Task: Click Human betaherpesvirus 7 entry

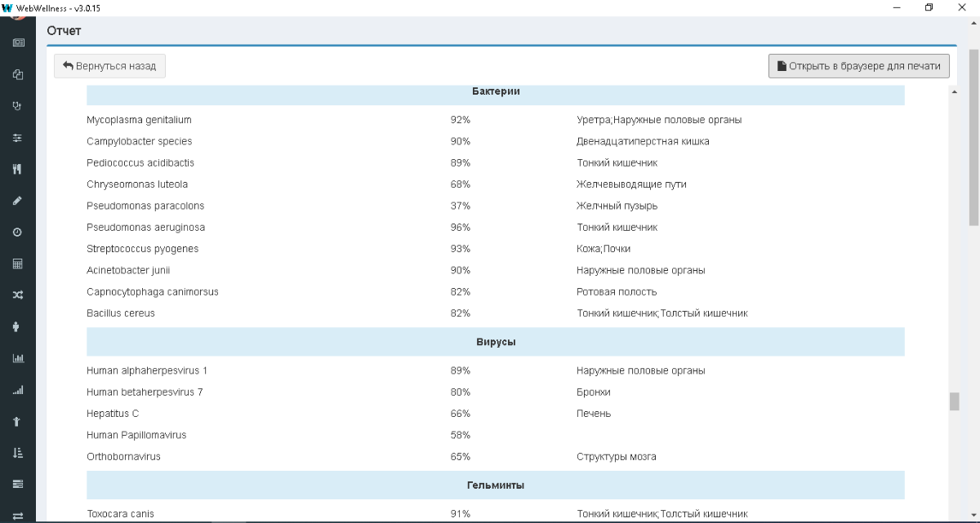Action: tap(145, 392)
